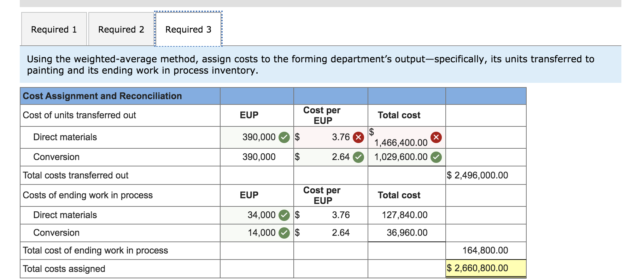Click the Costs of ending work in process label
This screenshot has width=644, height=279.
[88, 195]
